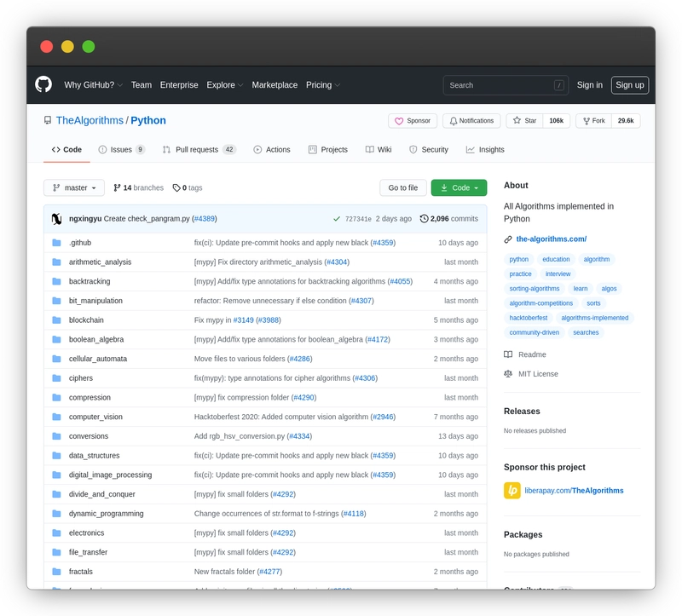
Task: Click folder icon beside ciphers
Action: coord(56,377)
